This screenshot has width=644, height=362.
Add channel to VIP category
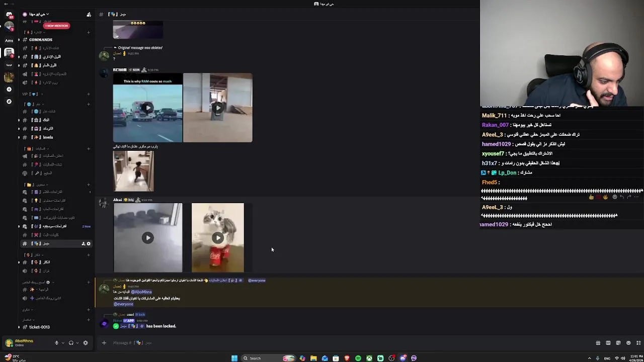pyautogui.click(x=89, y=94)
